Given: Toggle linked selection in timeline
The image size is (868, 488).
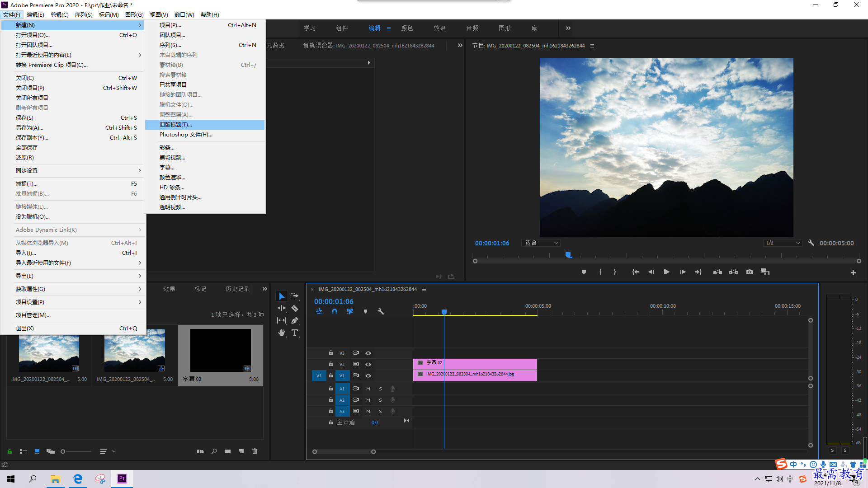Looking at the screenshot, I should (x=350, y=311).
